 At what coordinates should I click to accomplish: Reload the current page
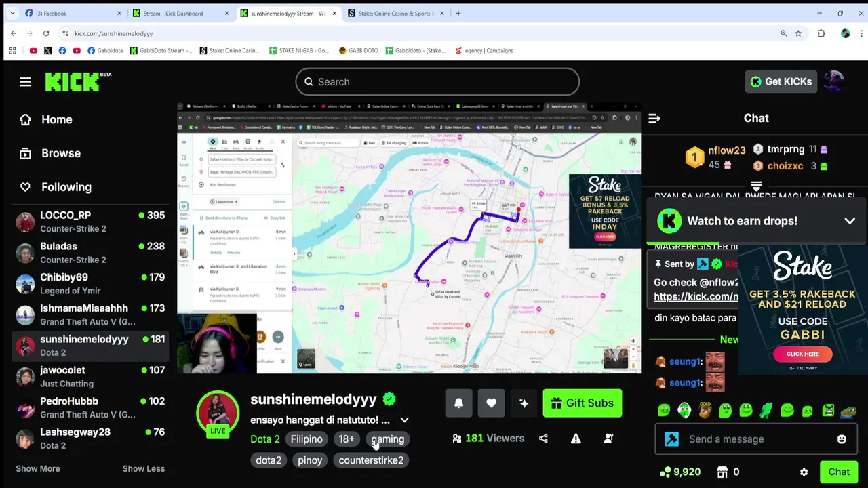[46, 33]
